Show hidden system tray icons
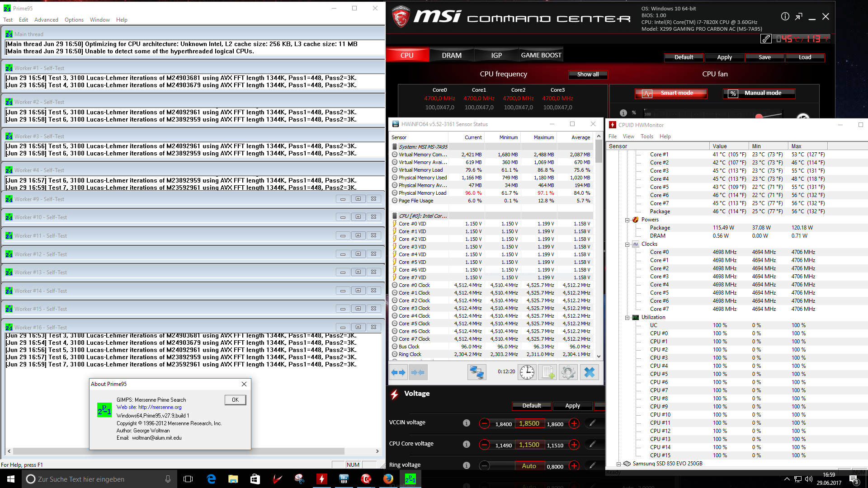This screenshot has width=868, height=488. 787,479
